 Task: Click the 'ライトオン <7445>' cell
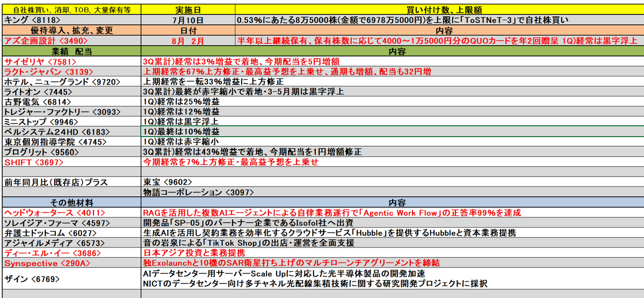tap(72, 91)
